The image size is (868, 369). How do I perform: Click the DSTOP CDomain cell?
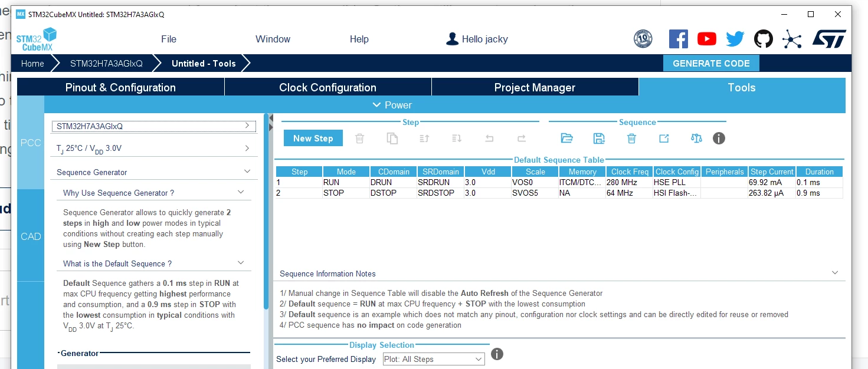click(393, 193)
